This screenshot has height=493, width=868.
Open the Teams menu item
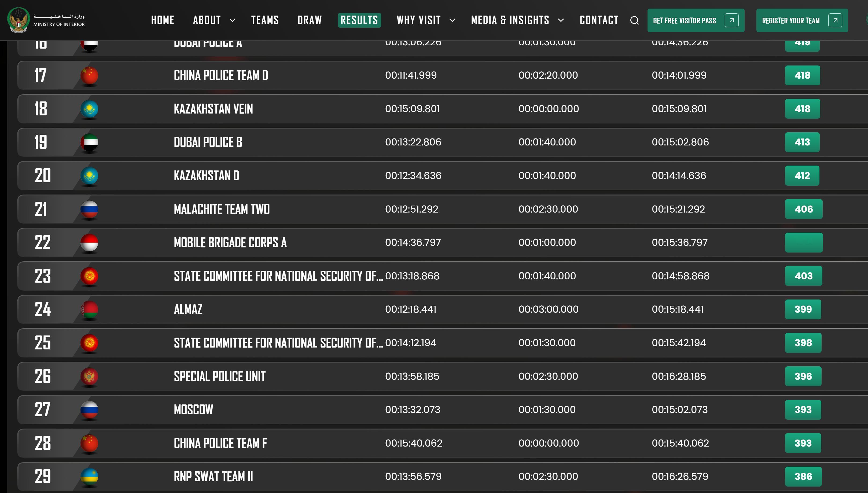coord(265,20)
